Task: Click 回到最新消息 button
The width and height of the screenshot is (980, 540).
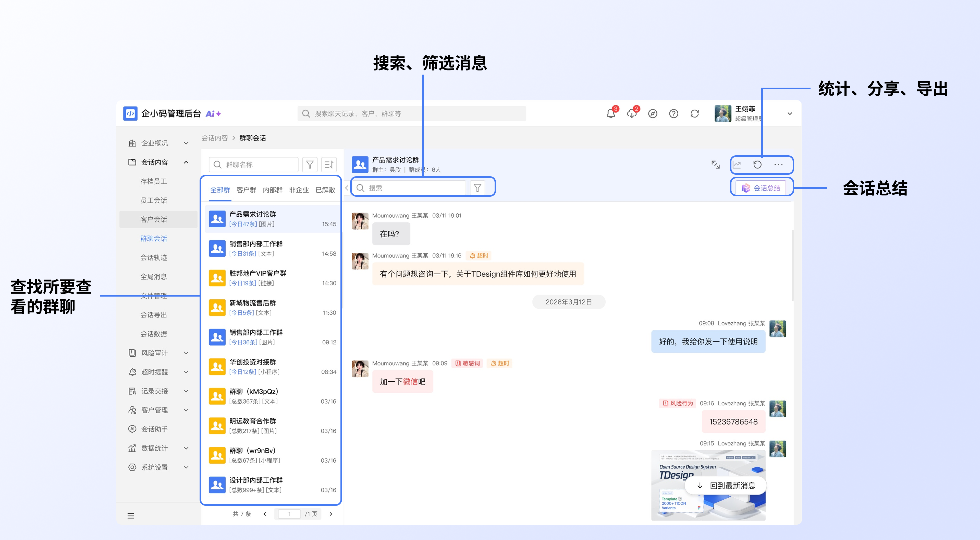Action: point(726,486)
